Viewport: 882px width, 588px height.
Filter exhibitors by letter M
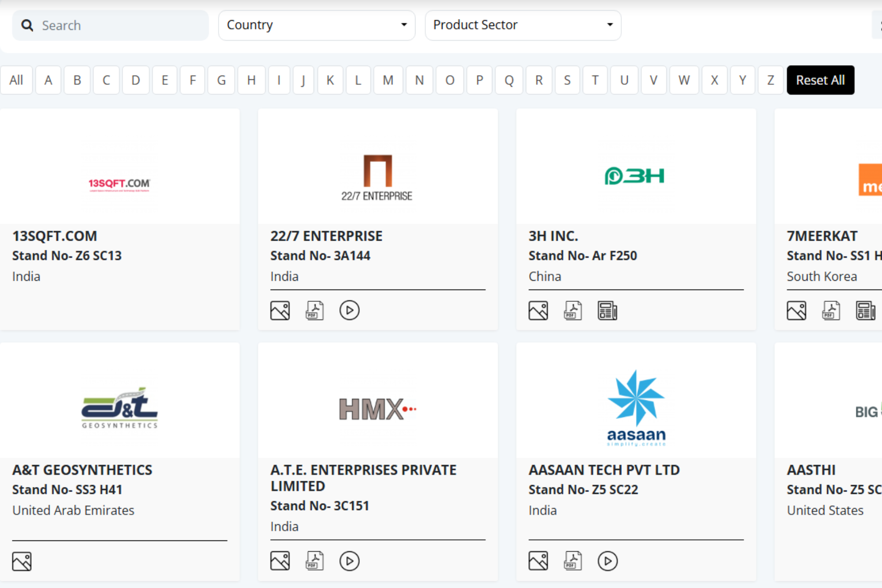[x=388, y=80]
